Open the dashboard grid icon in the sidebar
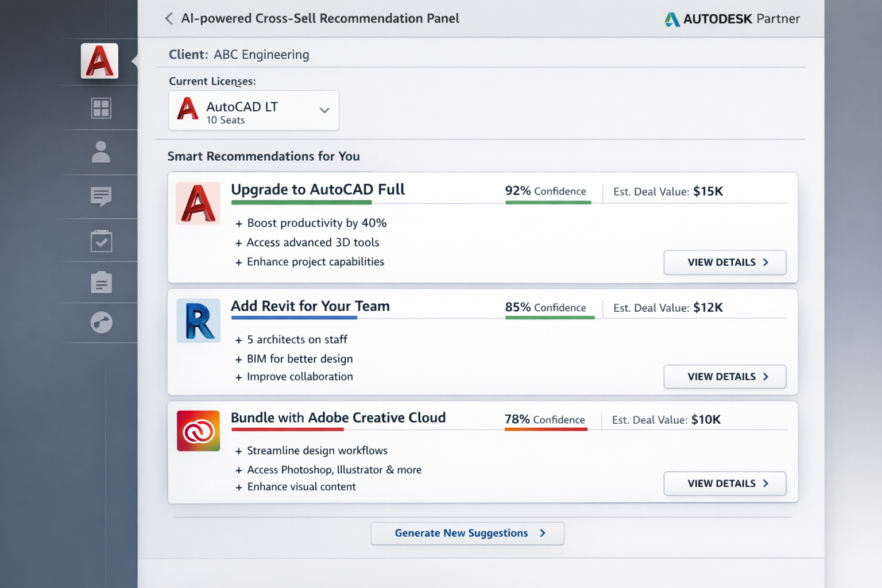 tap(101, 108)
